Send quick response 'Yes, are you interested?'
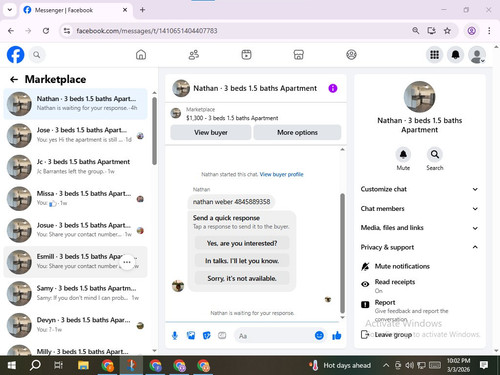This screenshot has width=500, height=375. (242, 243)
